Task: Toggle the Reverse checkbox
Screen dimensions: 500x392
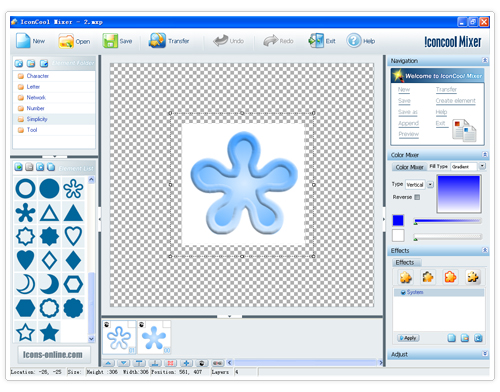Action: (x=417, y=197)
